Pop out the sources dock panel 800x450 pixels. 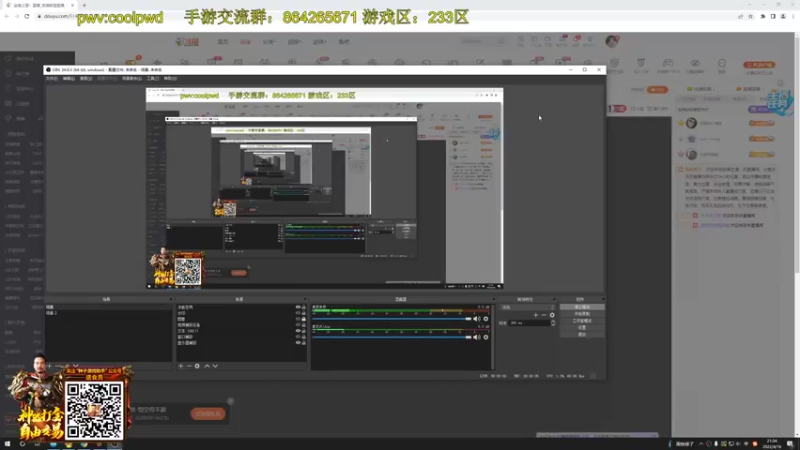[x=305, y=299]
